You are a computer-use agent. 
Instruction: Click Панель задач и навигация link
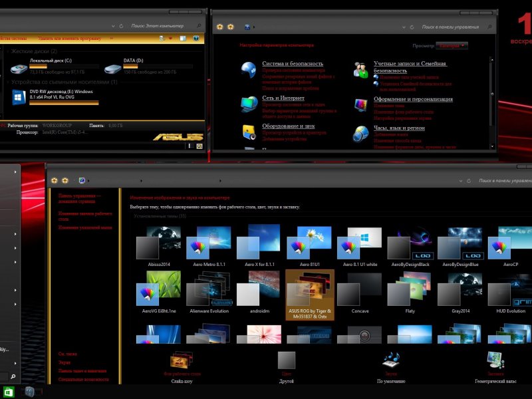click(82, 370)
